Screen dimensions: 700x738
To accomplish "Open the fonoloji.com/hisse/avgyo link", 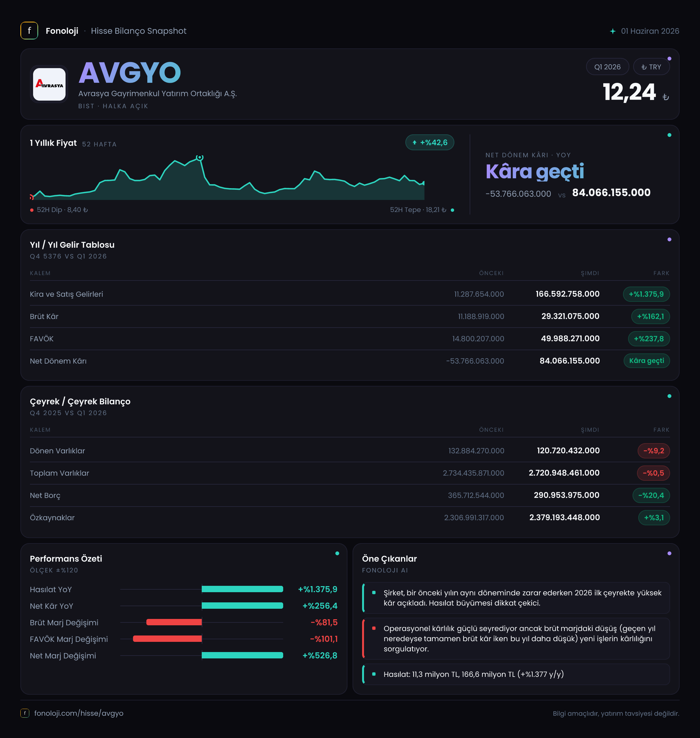I will pyautogui.click(x=79, y=713).
